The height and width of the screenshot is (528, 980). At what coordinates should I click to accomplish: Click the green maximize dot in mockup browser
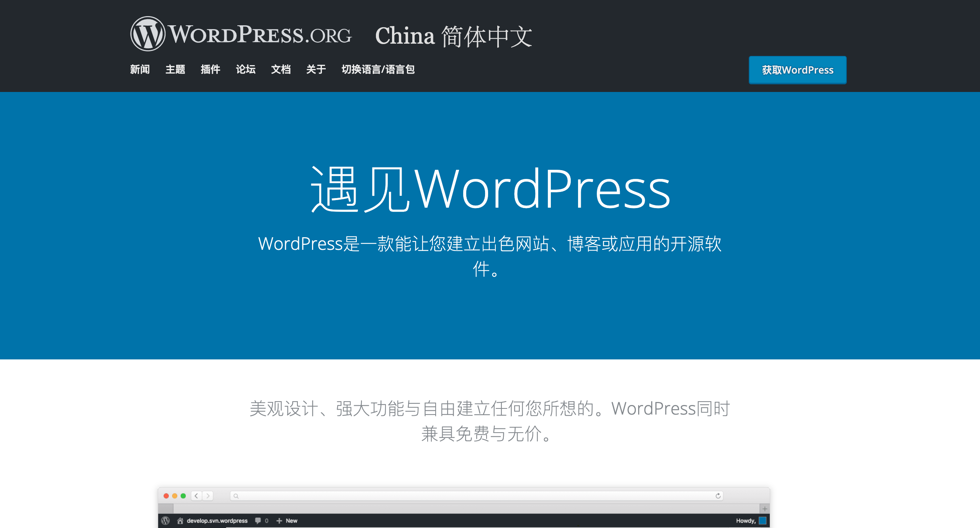click(x=183, y=496)
